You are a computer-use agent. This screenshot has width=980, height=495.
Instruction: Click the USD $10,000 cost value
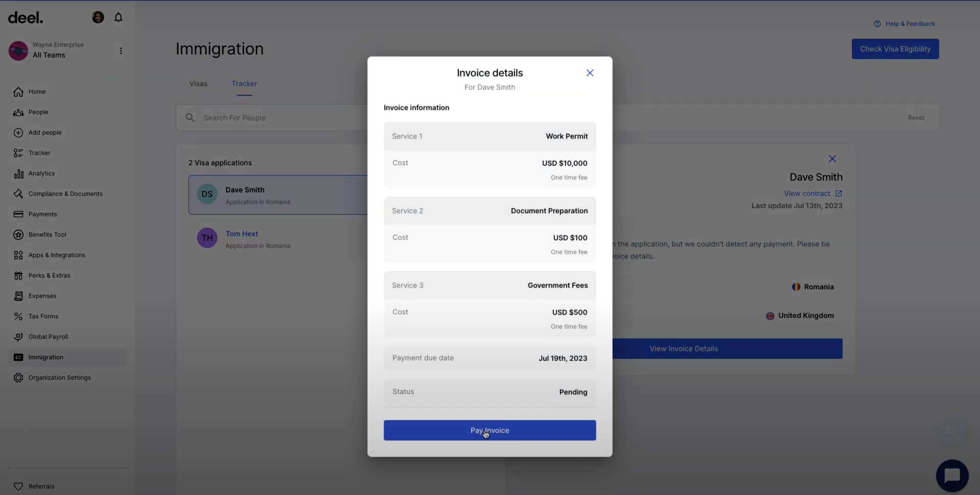coord(565,163)
